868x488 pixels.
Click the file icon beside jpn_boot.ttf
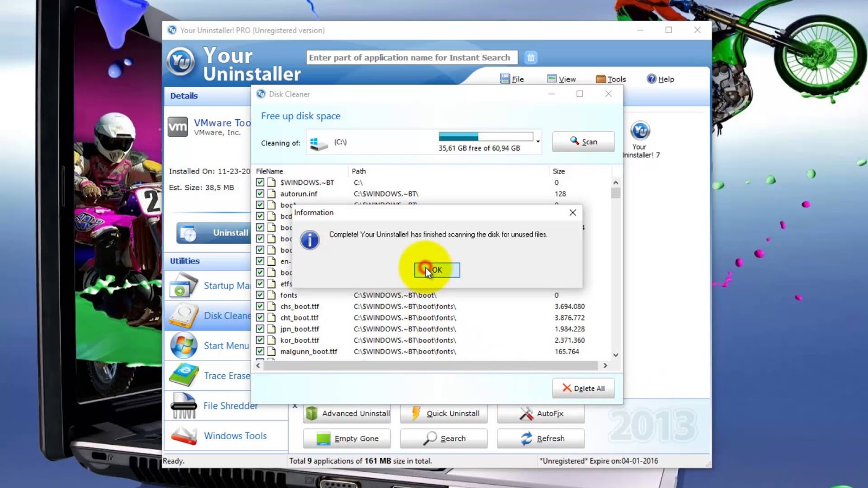(271, 329)
